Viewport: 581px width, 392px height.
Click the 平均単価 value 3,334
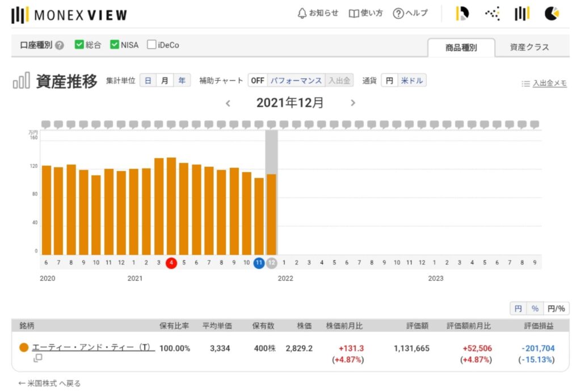pyautogui.click(x=220, y=348)
